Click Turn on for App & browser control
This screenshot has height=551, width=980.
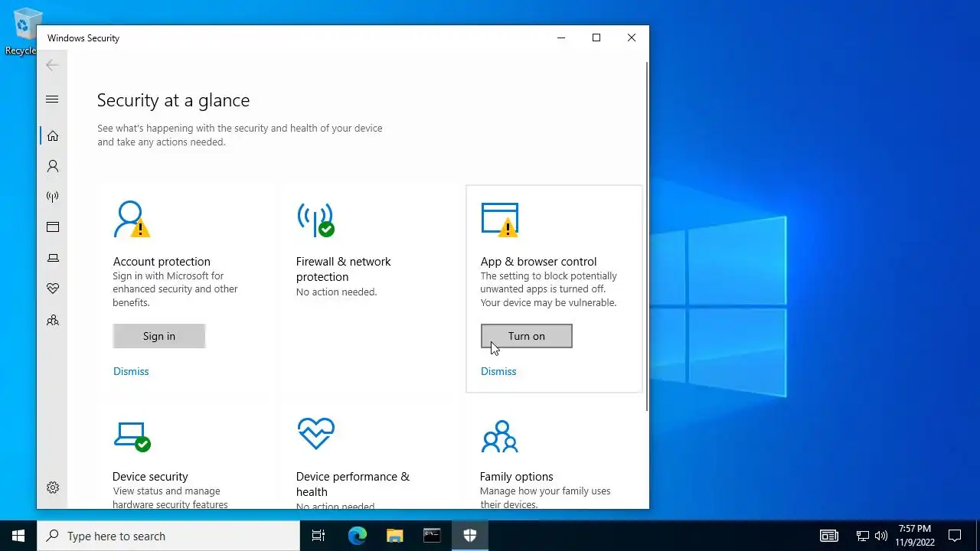[527, 336]
